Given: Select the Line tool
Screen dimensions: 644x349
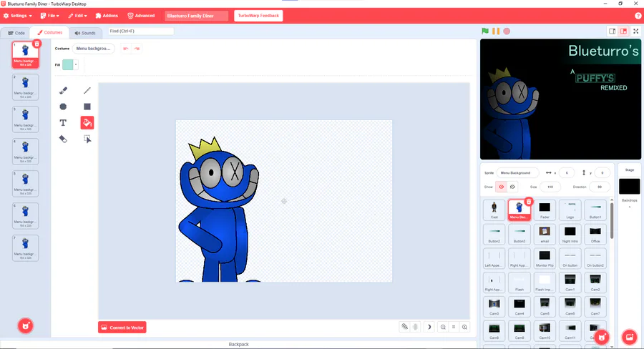Looking at the screenshot, I should (87, 90).
